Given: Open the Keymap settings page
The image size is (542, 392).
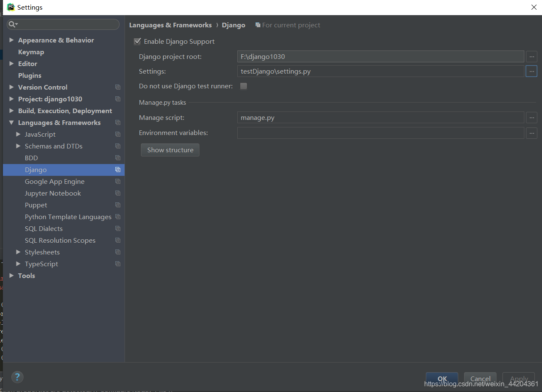Looking at the screenshot, I should (31, 52).
